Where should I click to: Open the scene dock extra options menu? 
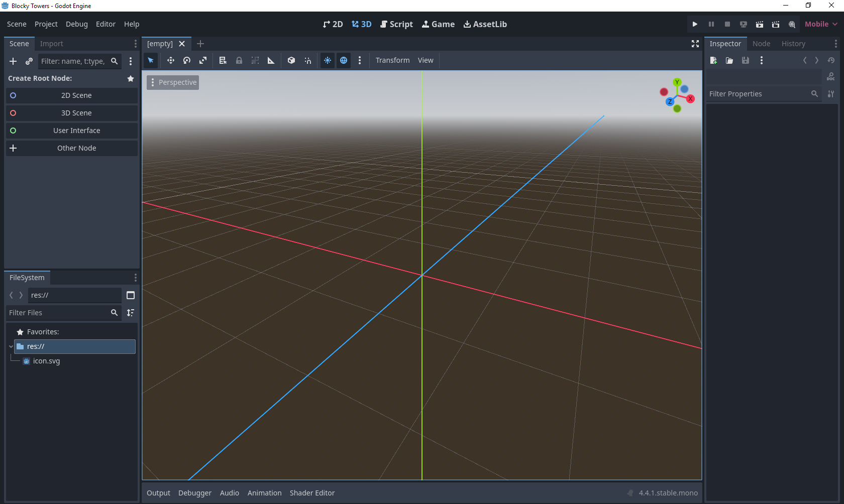pyautogui.click(x=131, y=61)
